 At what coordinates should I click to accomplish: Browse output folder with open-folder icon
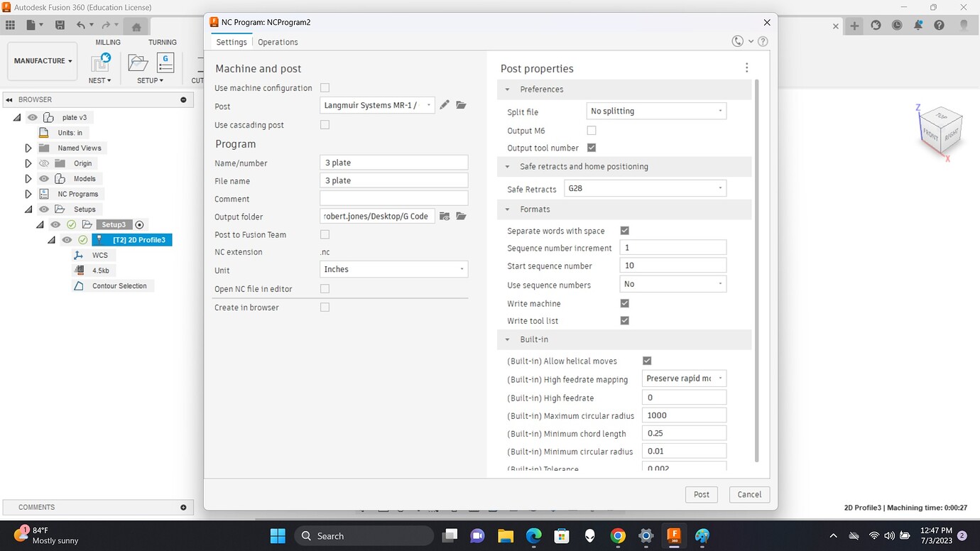click(461, 217)
